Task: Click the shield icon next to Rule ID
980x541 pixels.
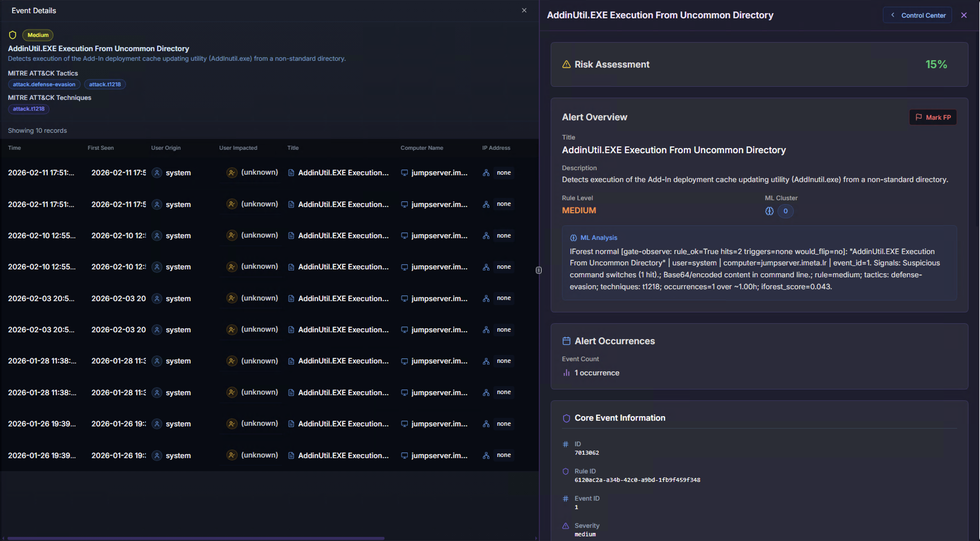Action: tap(565, 471)
